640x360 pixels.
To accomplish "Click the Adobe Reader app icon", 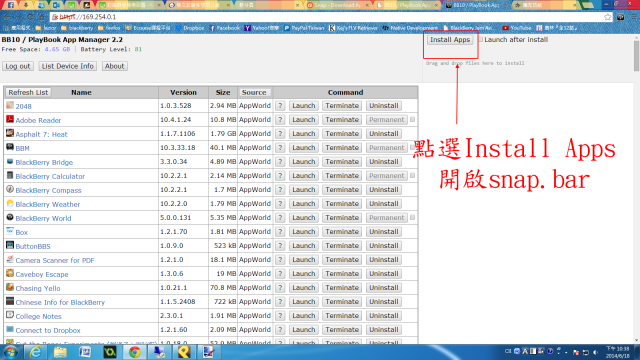I will [10, 119].
